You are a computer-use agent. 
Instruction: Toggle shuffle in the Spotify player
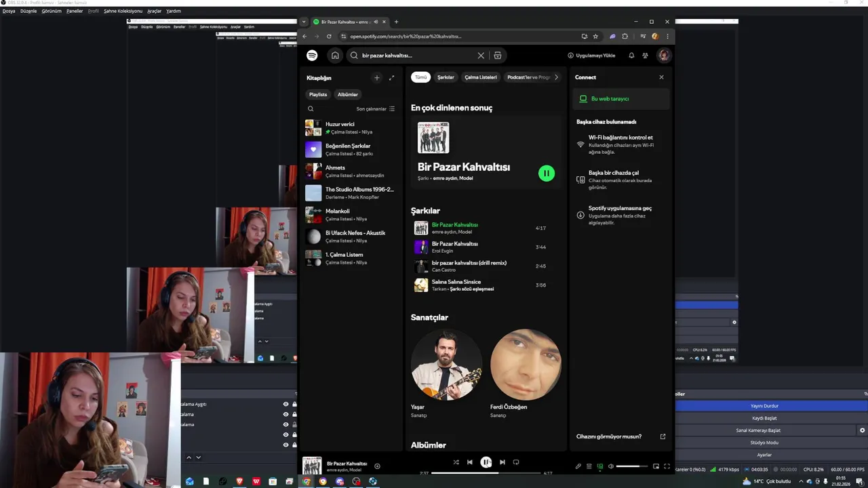pos(456,462)
